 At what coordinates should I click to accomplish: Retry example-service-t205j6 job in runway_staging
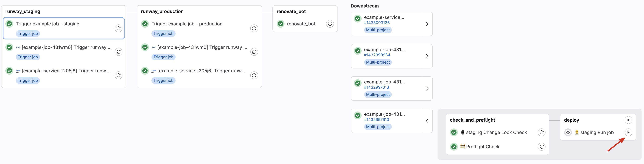118,75
